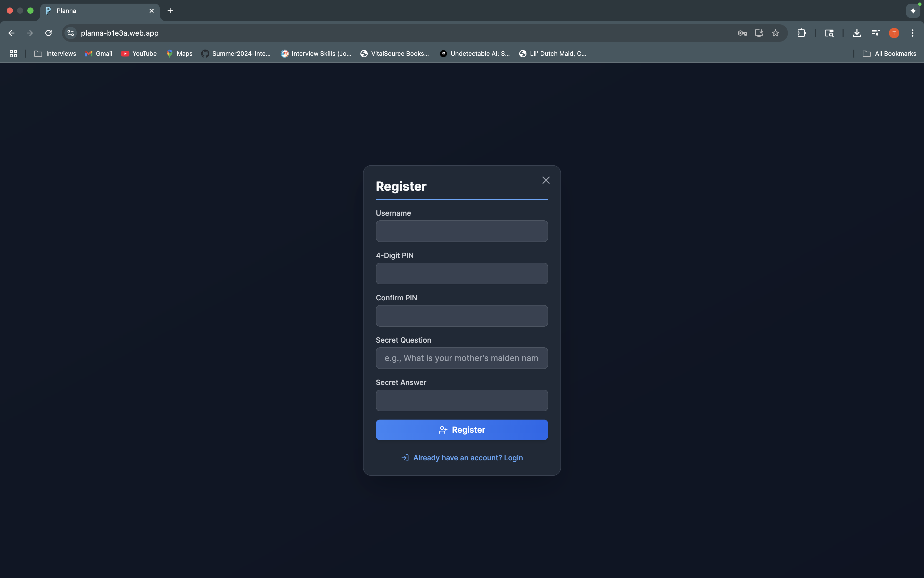Open the VitalSource Books bookmark
The image size is (924, 578).
pyautogui.click(x=395, y=53)
